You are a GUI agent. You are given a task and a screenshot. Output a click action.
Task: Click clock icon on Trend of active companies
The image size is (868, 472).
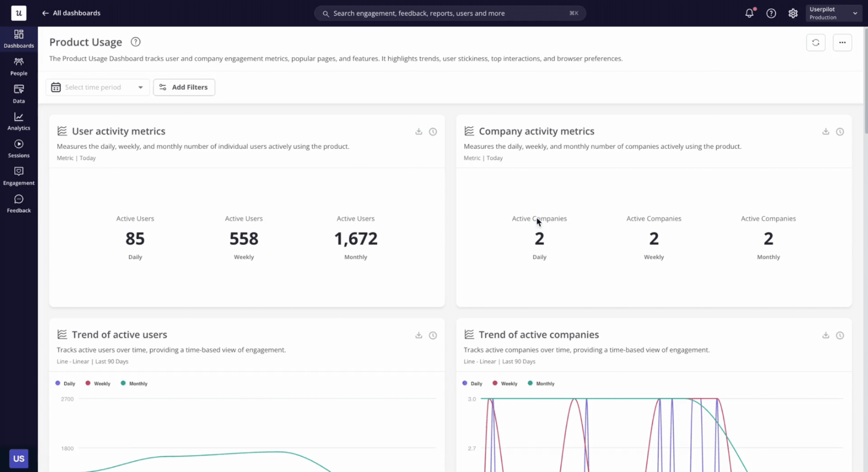[840, 335]
